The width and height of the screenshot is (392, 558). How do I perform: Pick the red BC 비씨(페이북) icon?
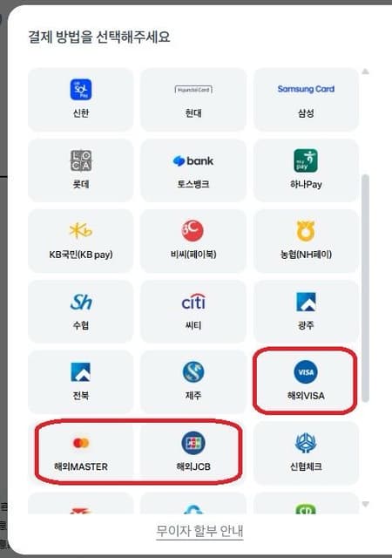(193, 230)
